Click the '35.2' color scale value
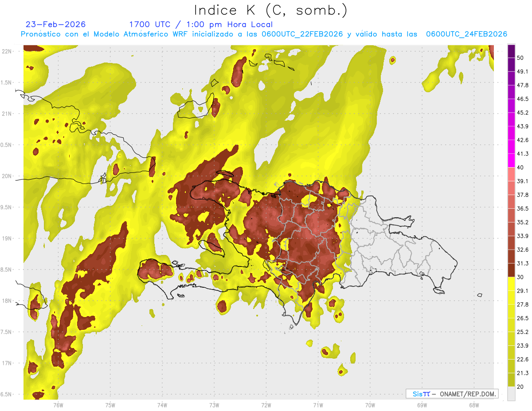Screen dimensions: 532x411 [x=523, y=222]
